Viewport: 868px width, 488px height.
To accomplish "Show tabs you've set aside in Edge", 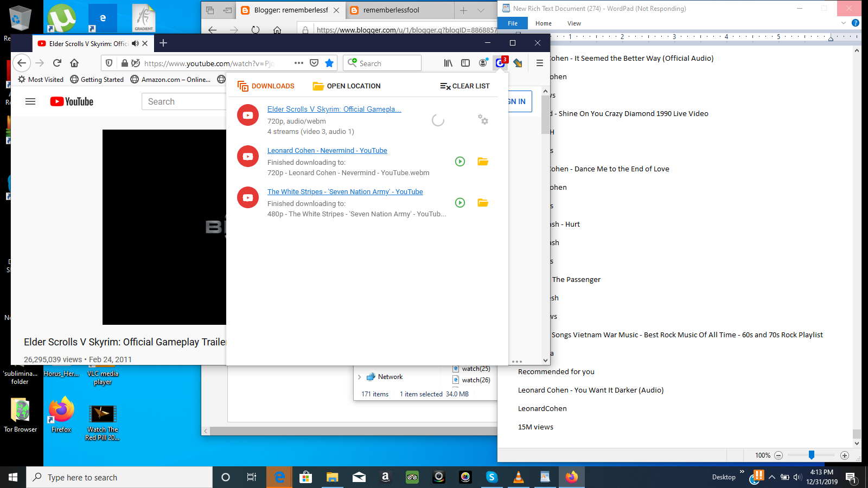I will point(210,10).
